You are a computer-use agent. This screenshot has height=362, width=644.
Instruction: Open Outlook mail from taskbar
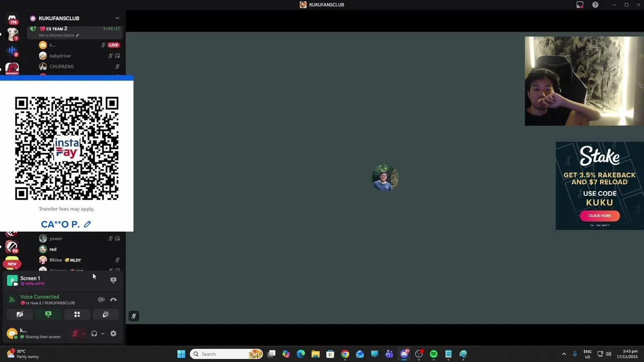click(360, 354)
